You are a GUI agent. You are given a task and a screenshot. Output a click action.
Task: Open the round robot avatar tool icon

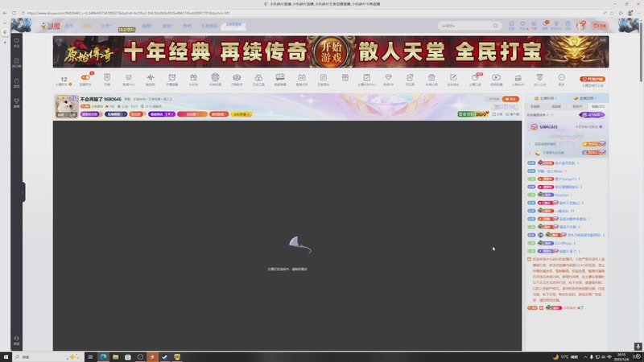click(215, 77)
